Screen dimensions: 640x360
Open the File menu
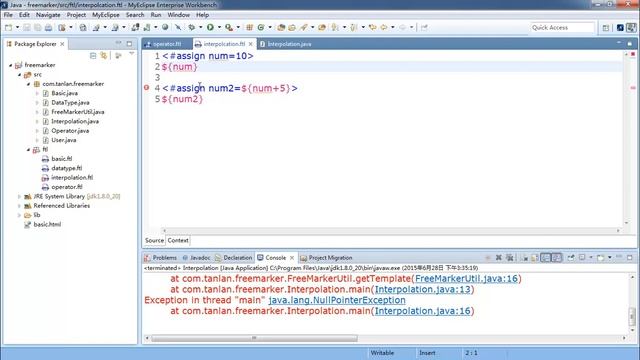click(8, 15)
